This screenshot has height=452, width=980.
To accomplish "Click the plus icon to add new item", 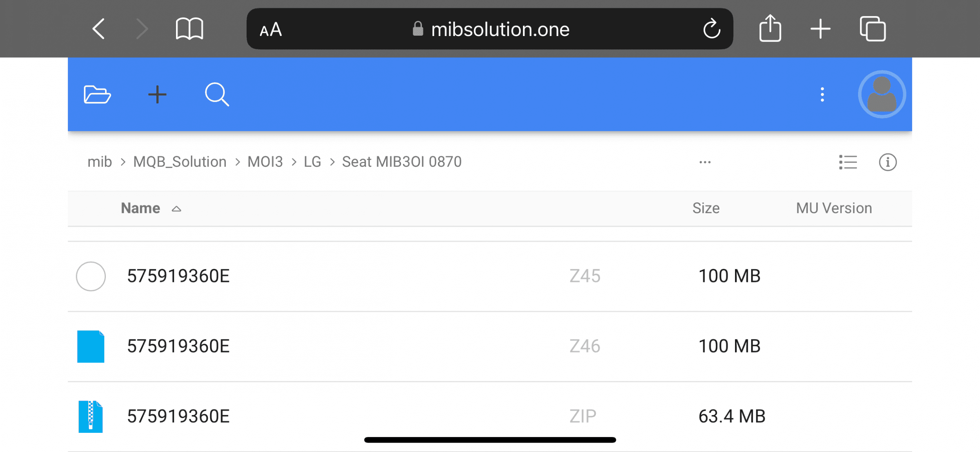I will pos(157,94).
